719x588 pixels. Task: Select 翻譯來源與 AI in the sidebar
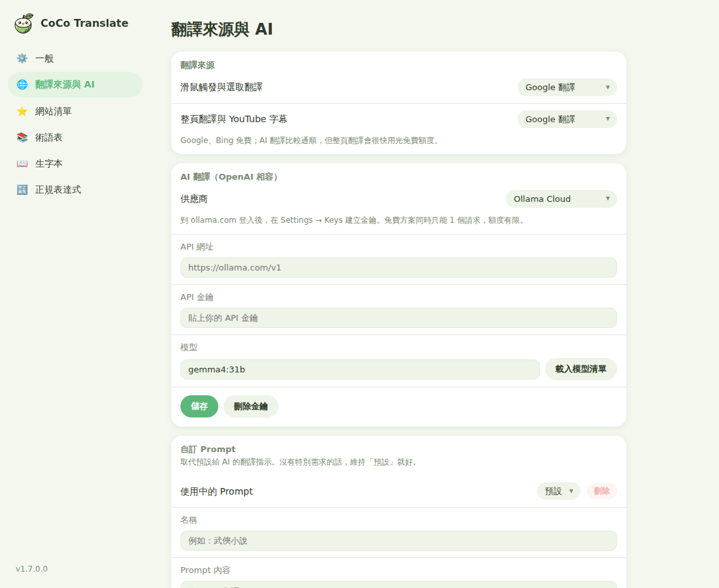75,84
